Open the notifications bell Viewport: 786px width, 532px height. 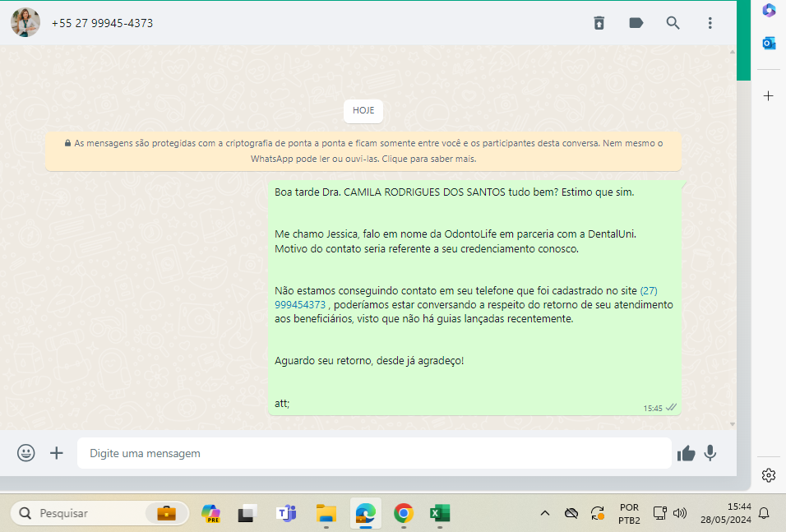764,513
